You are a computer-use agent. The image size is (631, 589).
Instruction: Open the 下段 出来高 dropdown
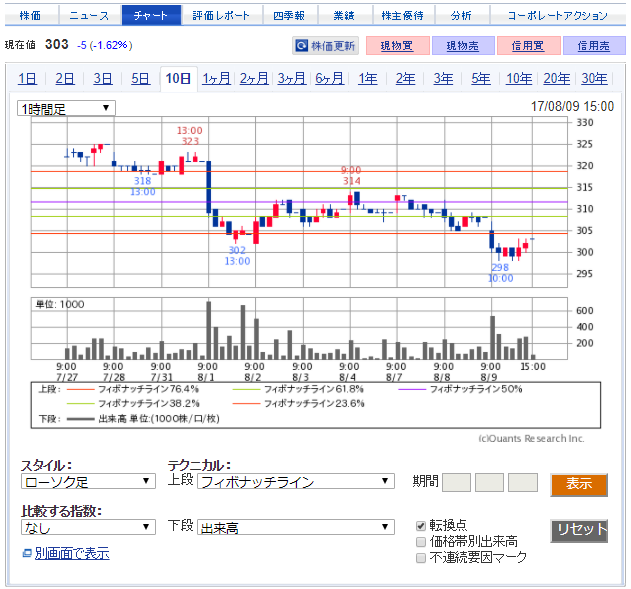click(296, 527)
